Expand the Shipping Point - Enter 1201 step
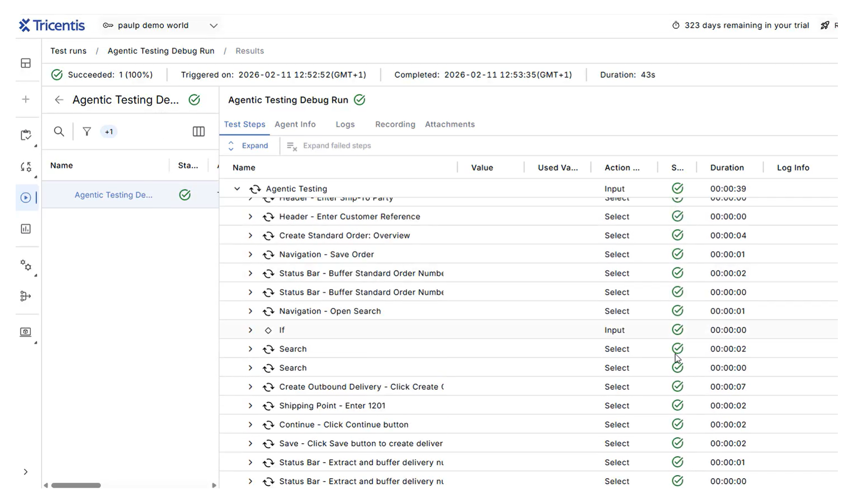The width and height of the screenshot is (856, 504). pyautogui.click(x=250, y=406)
